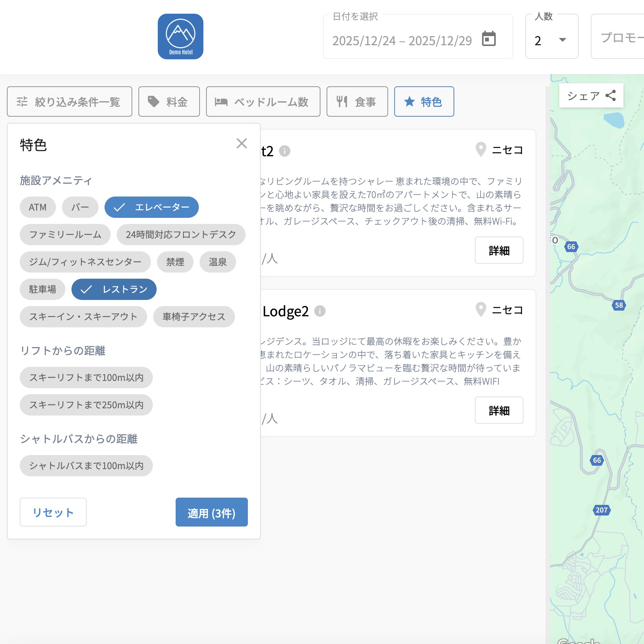
Task: Open the calendar icon to pick dates
Action: tap(489, 39)
